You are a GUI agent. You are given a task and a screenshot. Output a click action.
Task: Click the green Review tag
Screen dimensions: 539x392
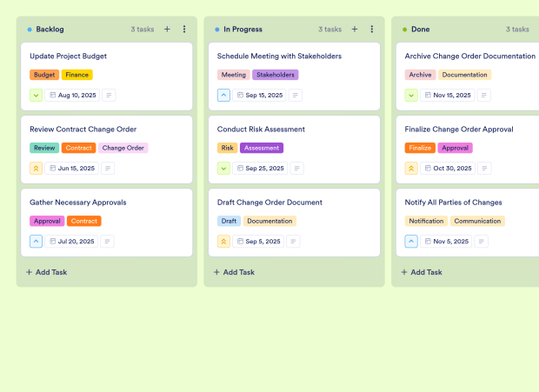(44, 148)
